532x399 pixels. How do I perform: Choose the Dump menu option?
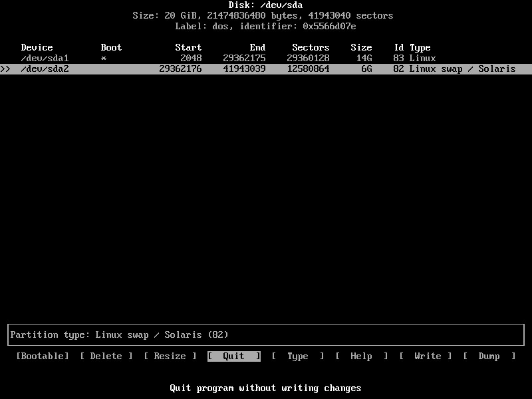pos(489,356)
